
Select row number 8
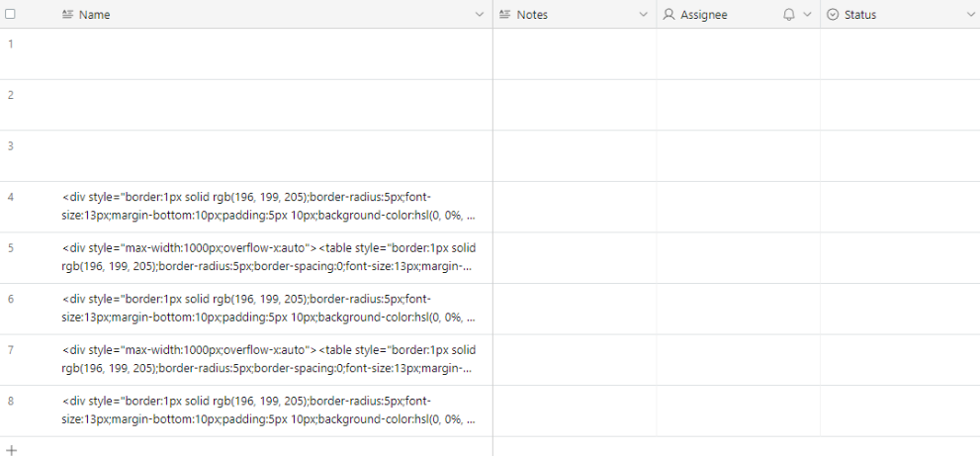point(10,401)
